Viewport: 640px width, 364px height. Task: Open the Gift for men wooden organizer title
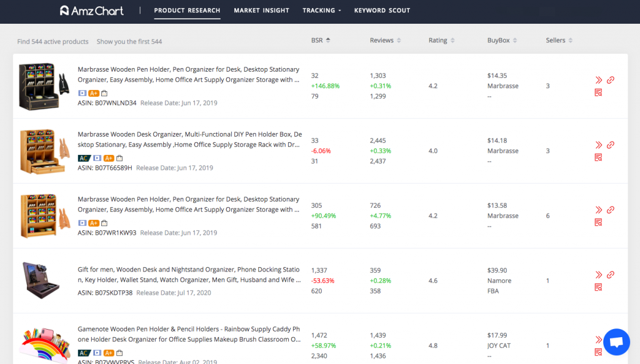tap(189, 275)
